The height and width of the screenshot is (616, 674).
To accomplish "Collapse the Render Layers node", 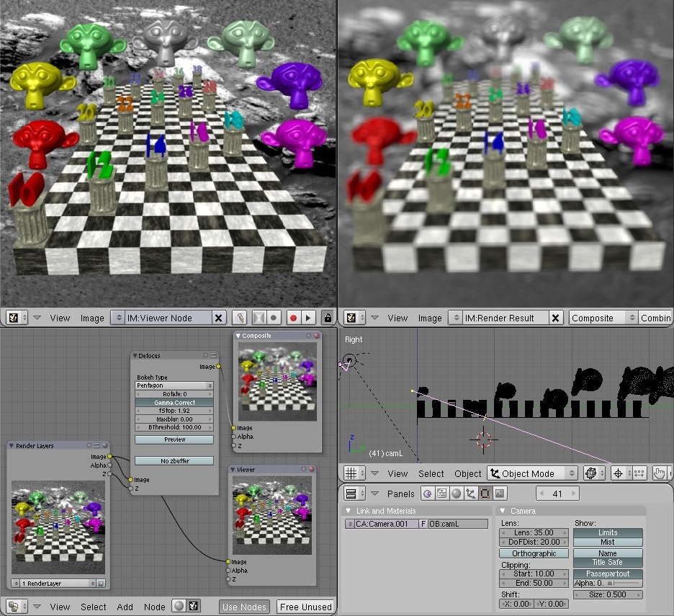I will (12, 446).
